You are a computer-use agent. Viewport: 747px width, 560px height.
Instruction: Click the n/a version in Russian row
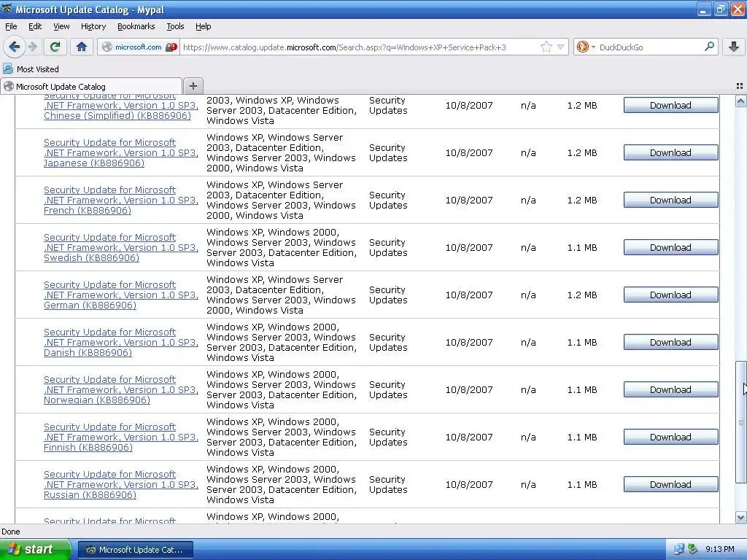(528, 484)
